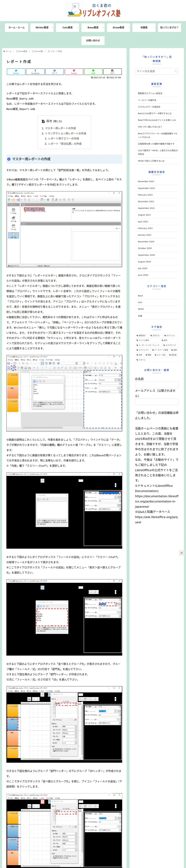Share the article on Twitter
This screenshot has width=186, height=868.
point(16,72)
